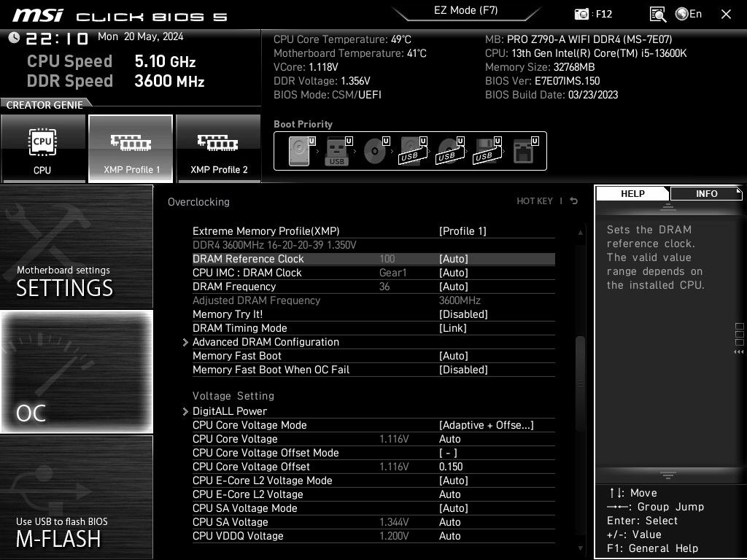Screen dimensions: 747x560
Task: Click the settings list scroll down arrow
Action: coord(580,548)
